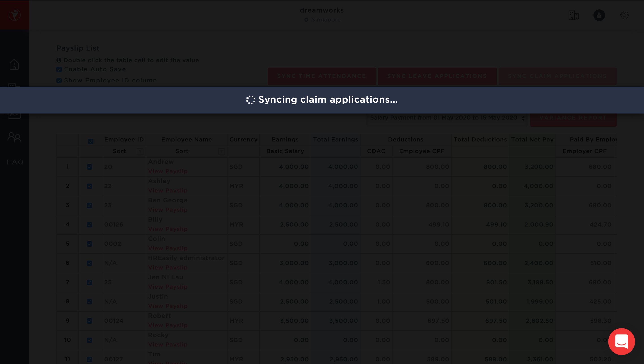Open the settings gear icon
Image resolution: width=644 pixels, height=364 pixels.
pyautogui.click(x=624, y=15)
